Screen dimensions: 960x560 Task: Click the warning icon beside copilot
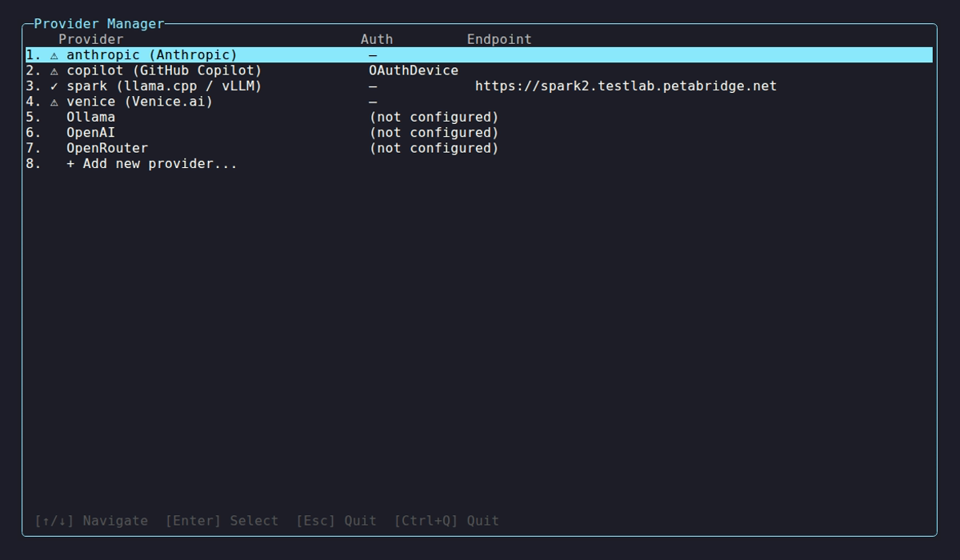[x=54, y=71]
